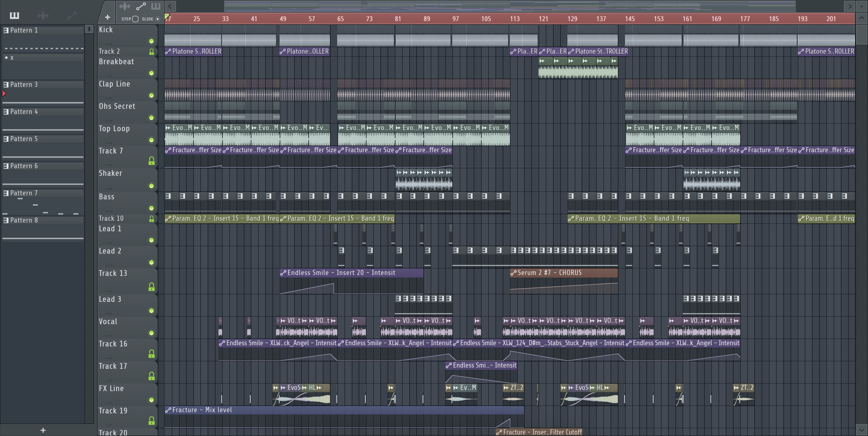Click the lock icon on Track 10

(x=152, y=219)
